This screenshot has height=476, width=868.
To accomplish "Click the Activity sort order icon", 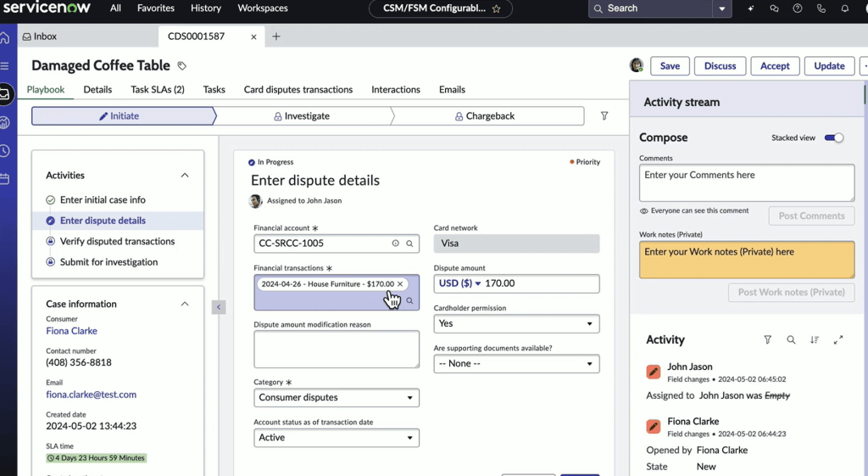I will click(x=814, y=340).
